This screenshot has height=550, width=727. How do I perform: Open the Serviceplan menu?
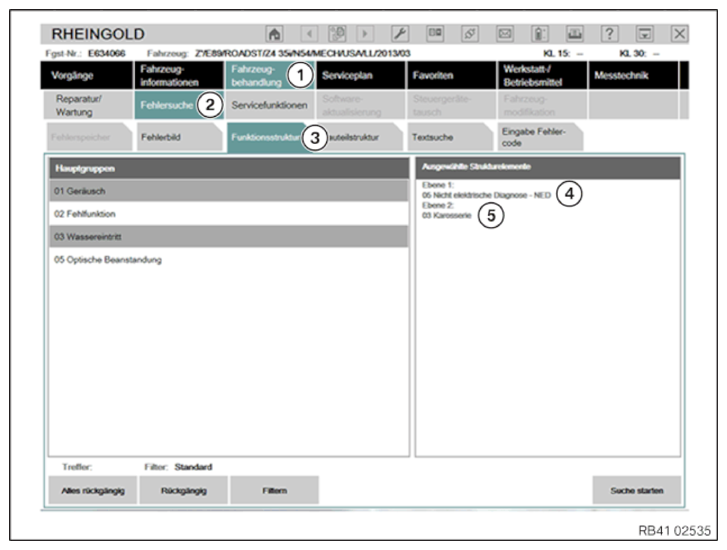[x=360, y=75]
